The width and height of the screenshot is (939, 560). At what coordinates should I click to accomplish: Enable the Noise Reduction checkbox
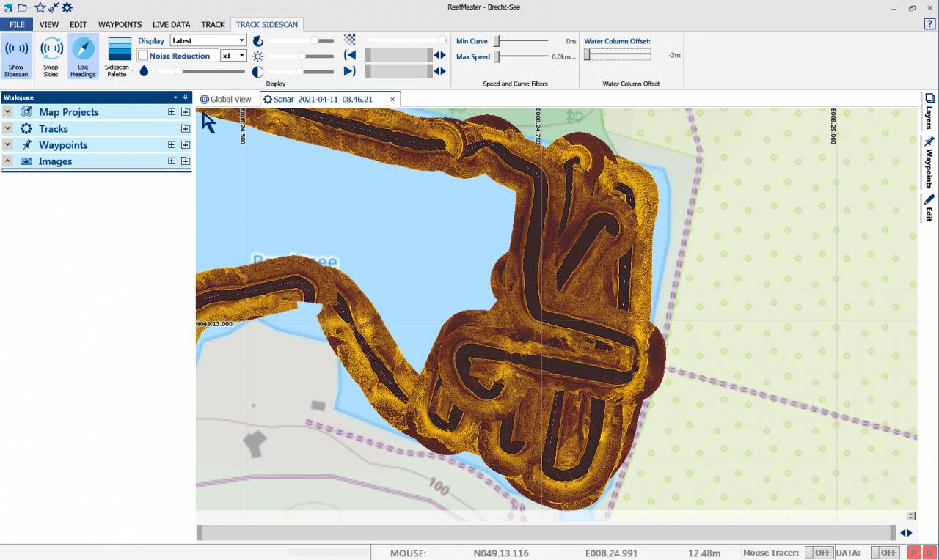pyautogui.click(x=143, y=56)
